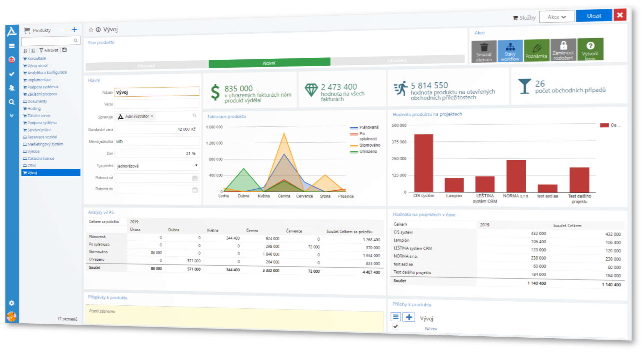This screenshot has width=644, height=353.
Task: Open the Akce dropdown button
Action: point(557,17)
